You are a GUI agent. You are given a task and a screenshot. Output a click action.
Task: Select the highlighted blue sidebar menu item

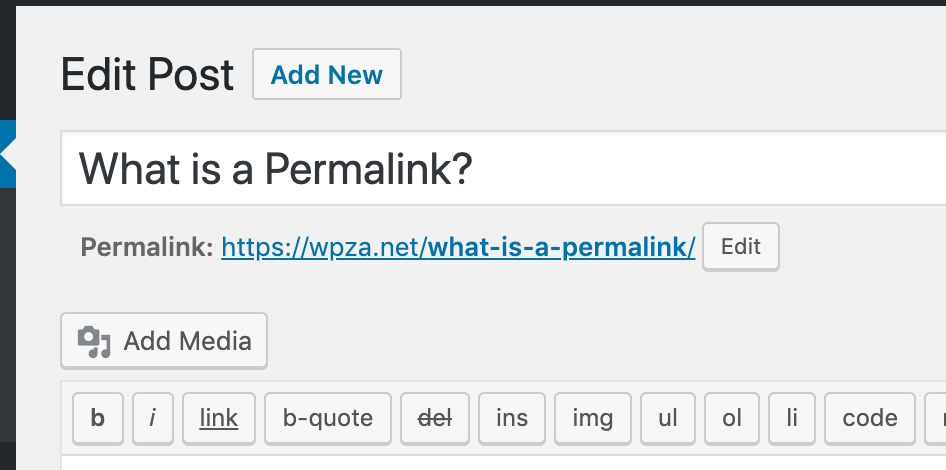pos(8,154)
